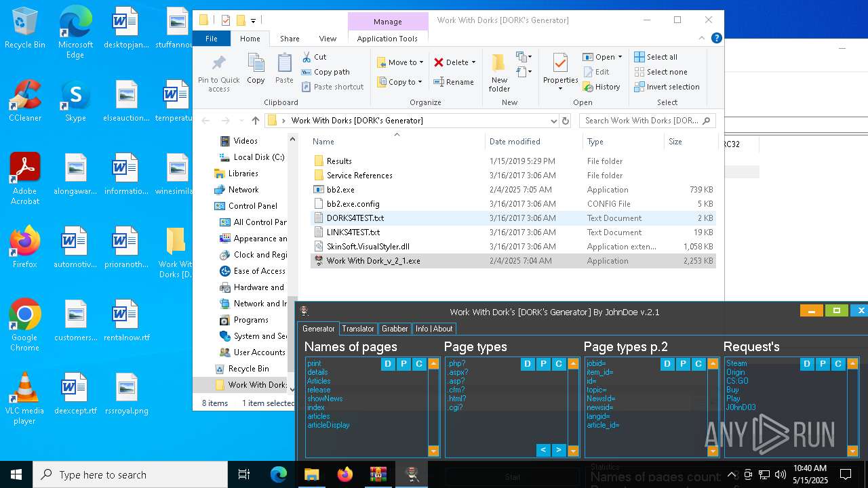
Task: Open the Translator tab
Action: [358, 329]
